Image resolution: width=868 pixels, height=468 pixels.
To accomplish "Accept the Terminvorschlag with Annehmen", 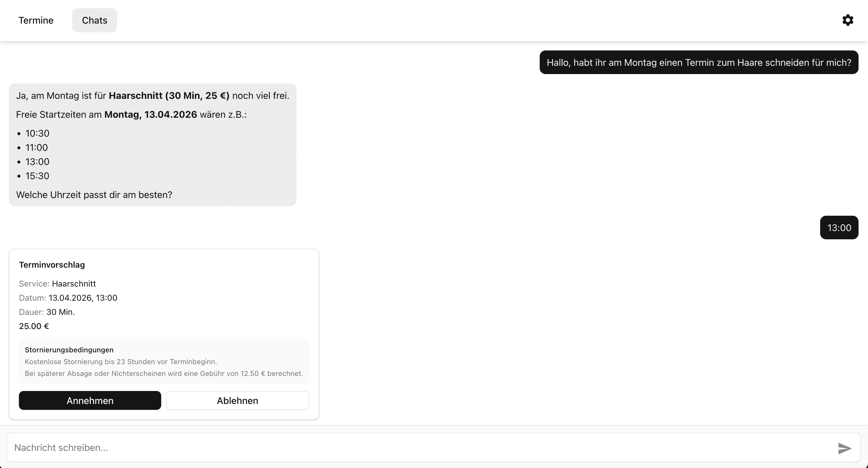I will [x=90, y=400].
